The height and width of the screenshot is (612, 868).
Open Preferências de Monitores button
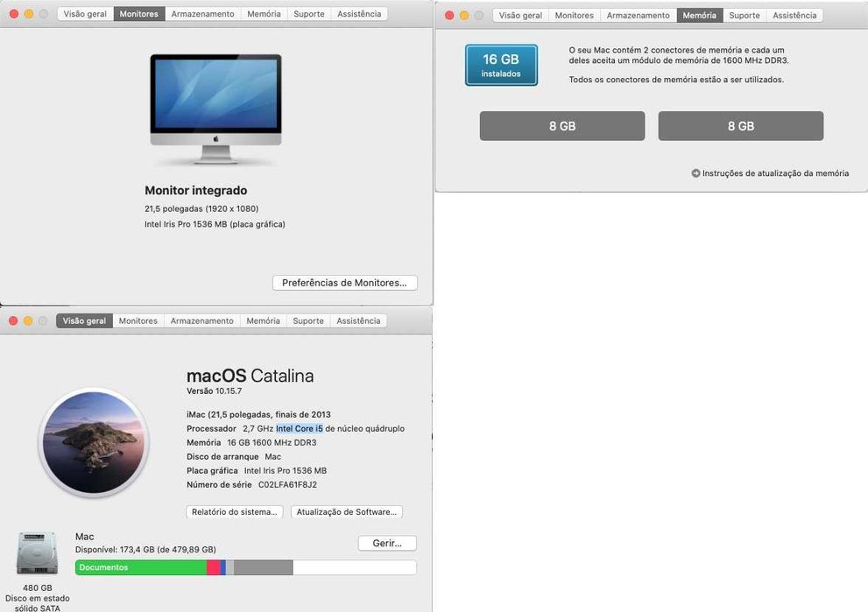click(345, 283)
